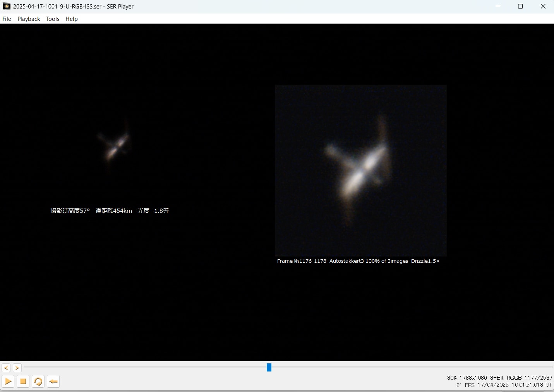Start playback with the Play button
The image size is (554, 392).
[x=8, y=382]
